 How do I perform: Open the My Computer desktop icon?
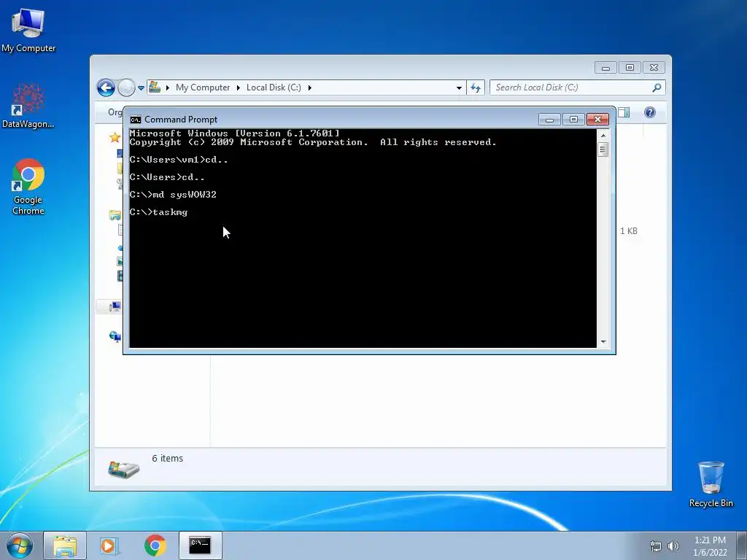[28, 31]
